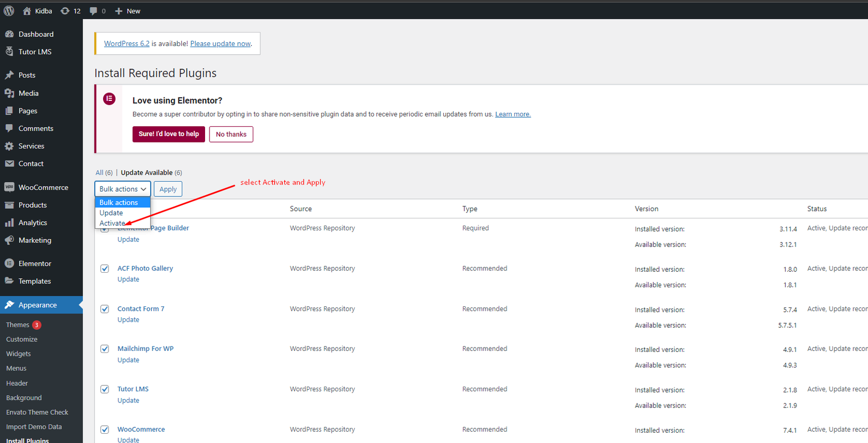Switch to the All (6) filter

[x=104, y=173]
